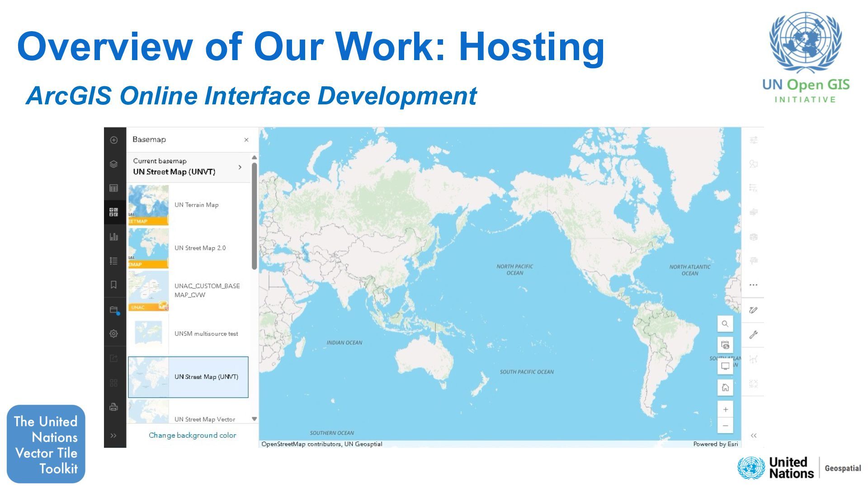
Task: Collapse the right toolbar double chevron
Action: tap(754, 436)
